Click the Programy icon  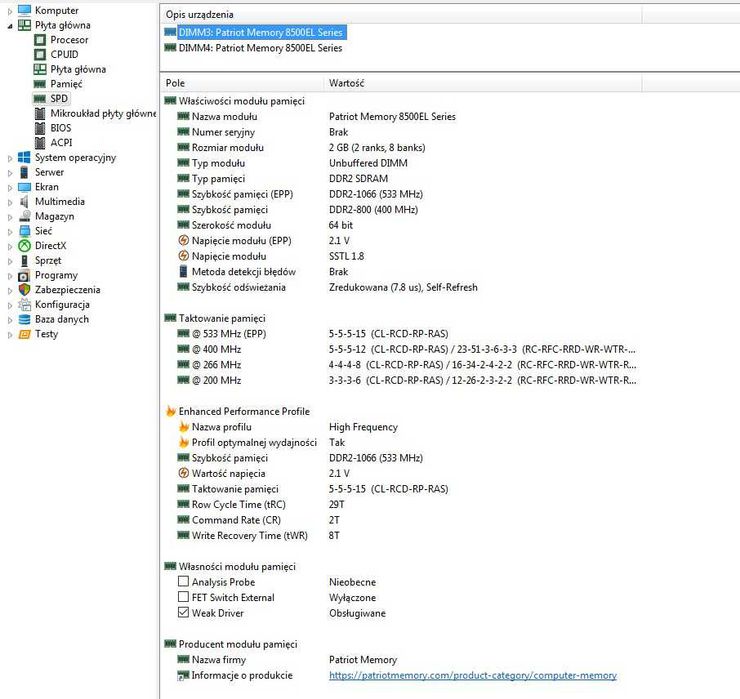(x=24, y=275)
